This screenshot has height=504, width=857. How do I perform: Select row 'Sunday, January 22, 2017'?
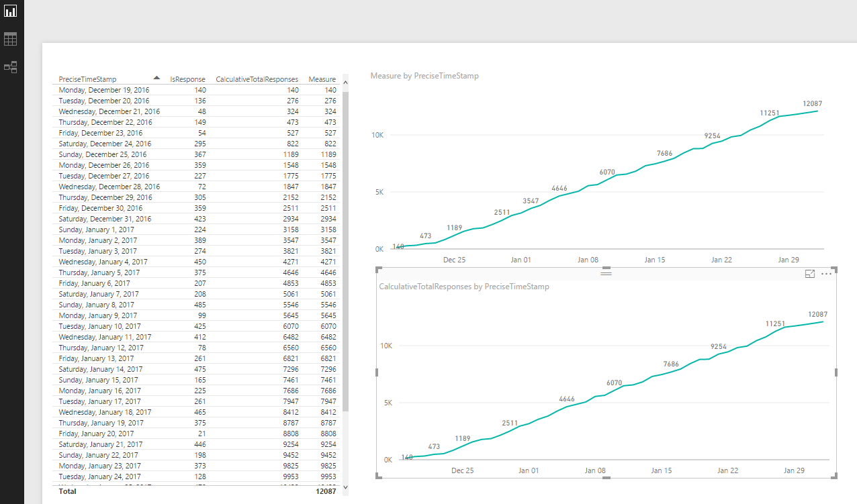click(x=197, y=455)
